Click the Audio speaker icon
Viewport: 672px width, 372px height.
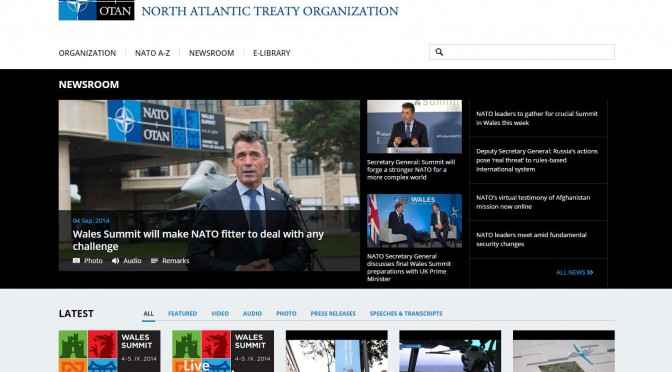115,261
